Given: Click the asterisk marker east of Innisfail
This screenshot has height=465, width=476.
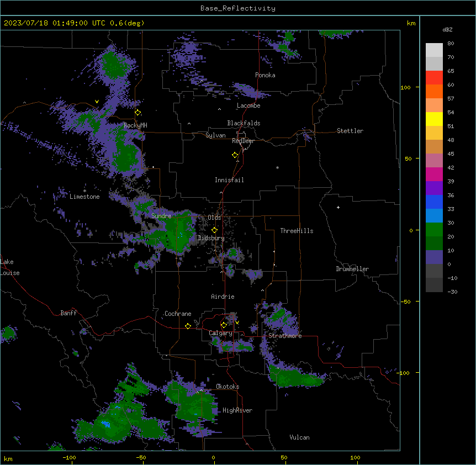Looking at the screenshot, I should point(277,167).
